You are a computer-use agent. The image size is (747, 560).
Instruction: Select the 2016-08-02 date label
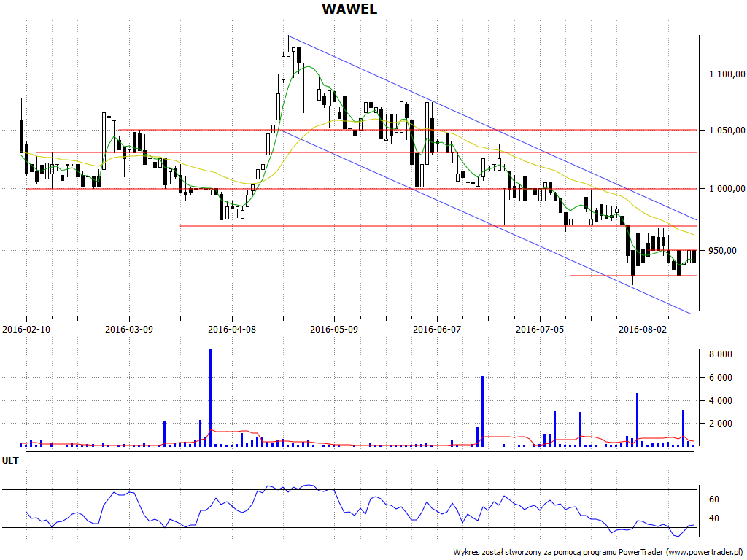[642, 329]
